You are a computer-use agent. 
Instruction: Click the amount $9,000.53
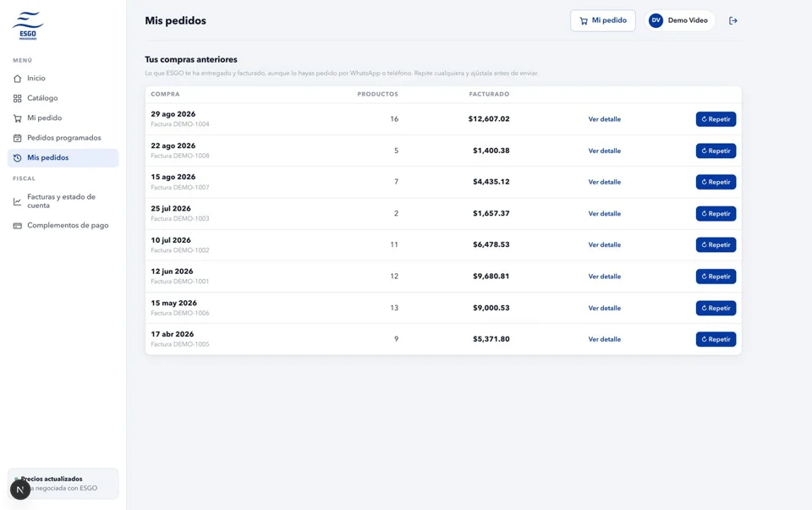point(491,308)
